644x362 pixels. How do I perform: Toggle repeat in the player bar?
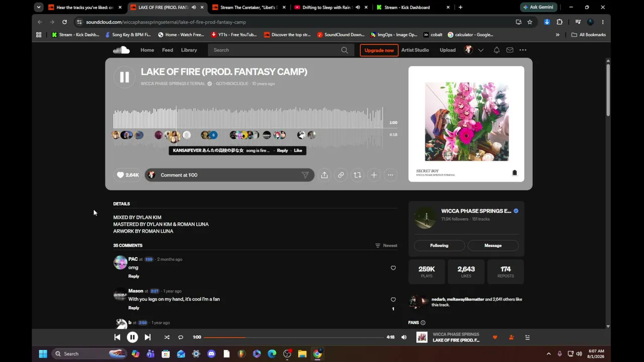point(181,337)
